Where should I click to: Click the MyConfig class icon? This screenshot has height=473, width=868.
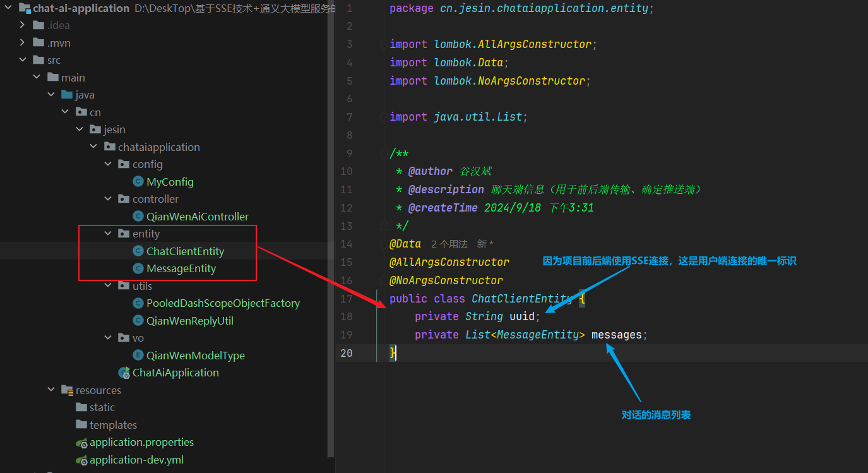138,182
